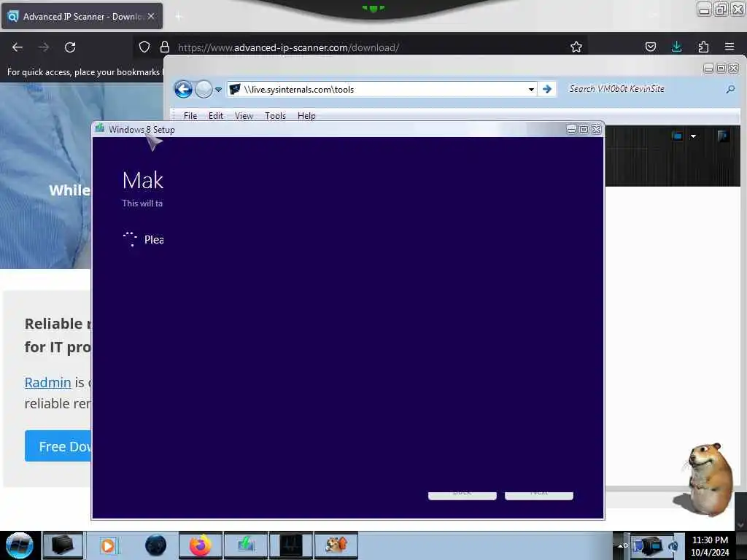Click the Windows 8 Setup title icon
The image size is (747, 560).
99,128
